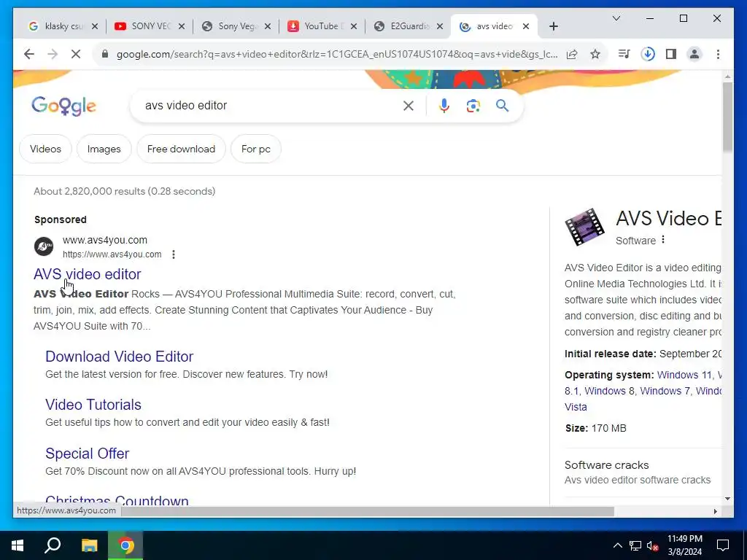The width and height of the screenshot is (747, 560).
Task: Click the vertical page scrollbar thumb
Action: pyautogui.click(x=727, y=117)
